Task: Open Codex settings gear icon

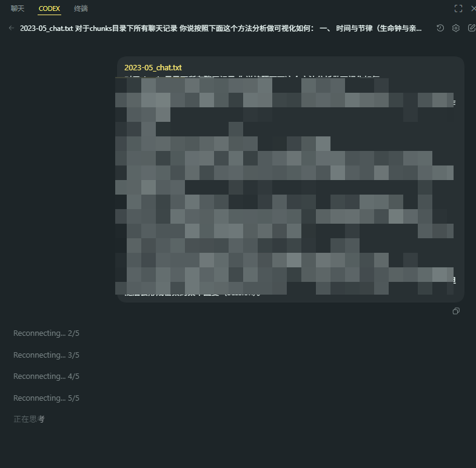Action: pos(455,28)
